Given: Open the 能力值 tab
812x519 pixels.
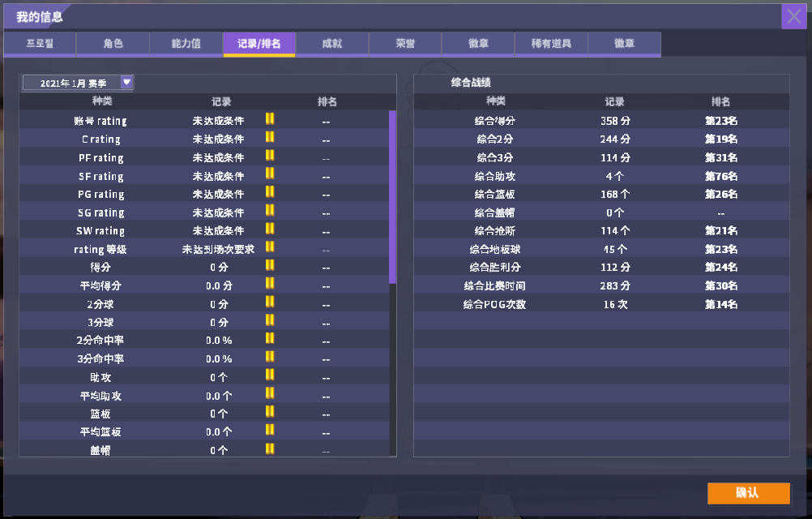Looking at the screenshot, I should point(186,44).
